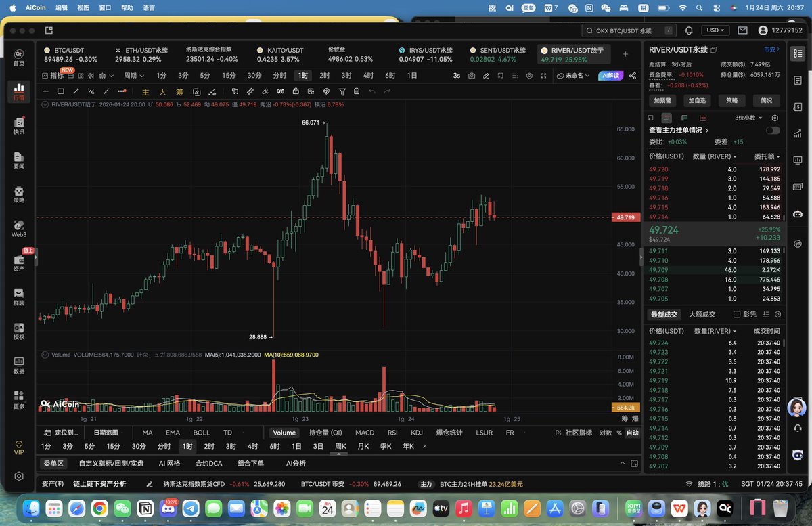Switch to the KAITO/USDT ticker tab
Viewport: 812px width, 526px height.
279,54
